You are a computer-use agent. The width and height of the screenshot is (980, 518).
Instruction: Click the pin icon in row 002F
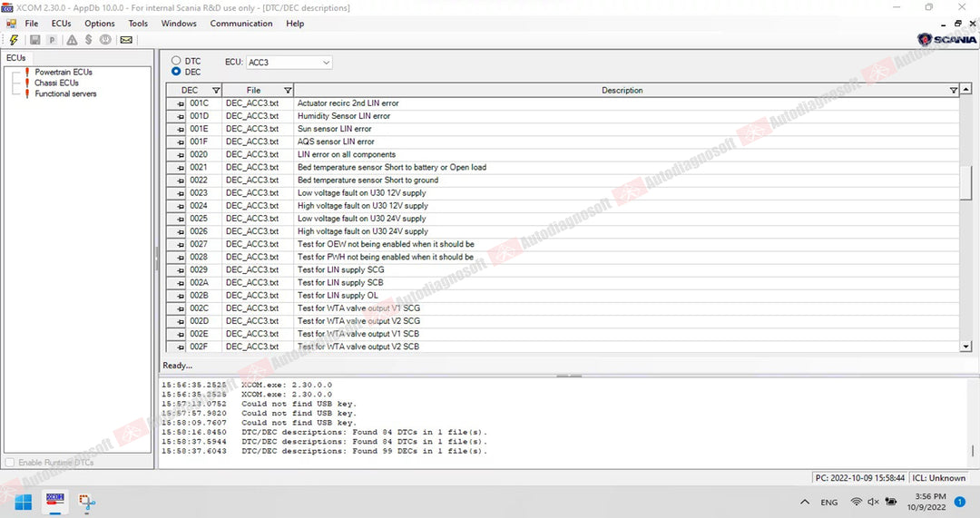[180, 347]
